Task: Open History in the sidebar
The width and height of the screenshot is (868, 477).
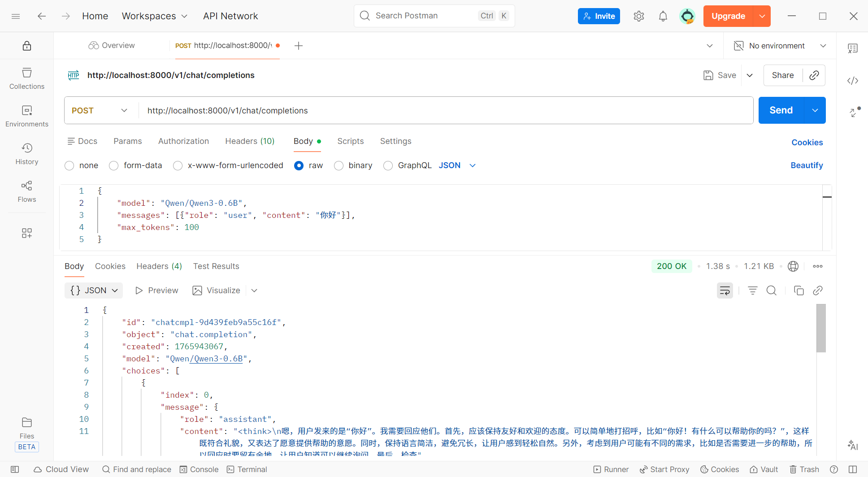Action: pos(27,154)
